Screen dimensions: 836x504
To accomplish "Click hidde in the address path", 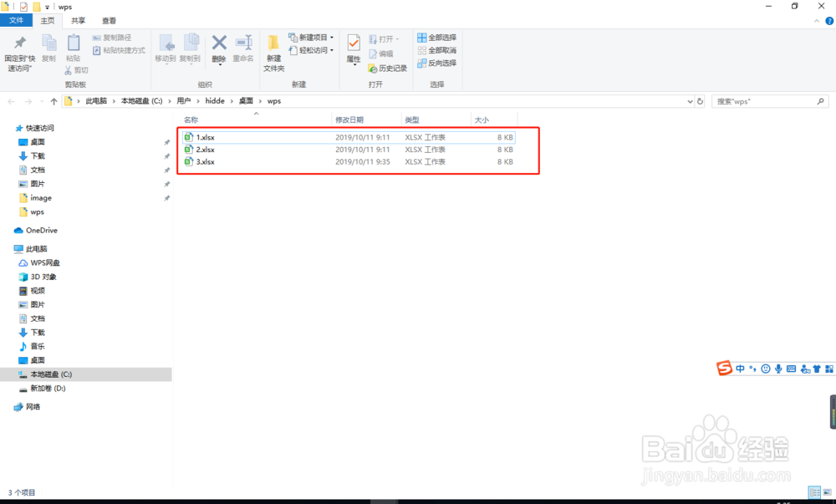I will (x=215, y=100).
